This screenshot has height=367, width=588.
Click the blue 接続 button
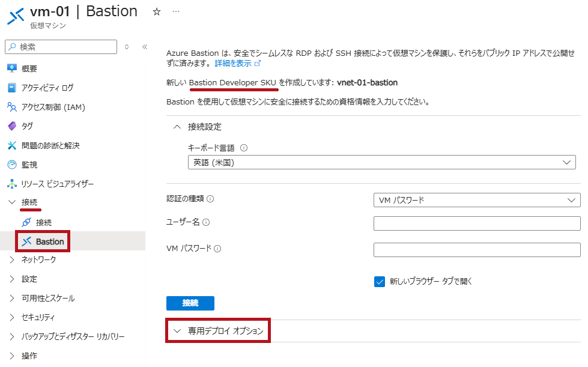(190, 303)
